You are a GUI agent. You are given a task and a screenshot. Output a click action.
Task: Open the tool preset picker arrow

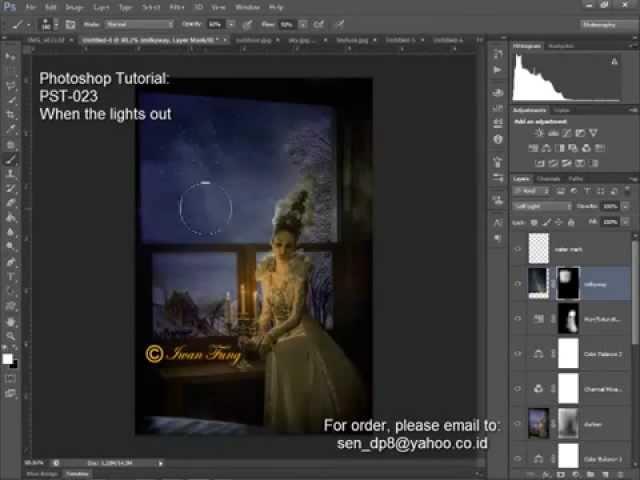[29, 24]
